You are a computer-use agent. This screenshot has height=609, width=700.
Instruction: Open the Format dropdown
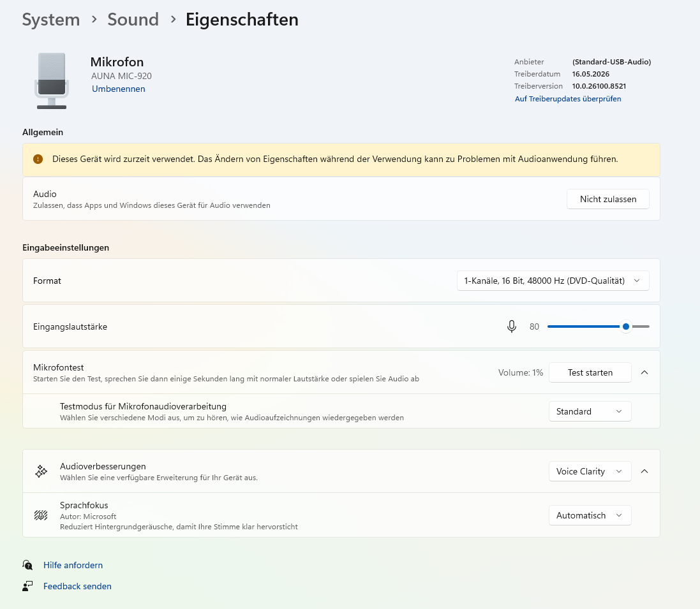tap(553, 281)
